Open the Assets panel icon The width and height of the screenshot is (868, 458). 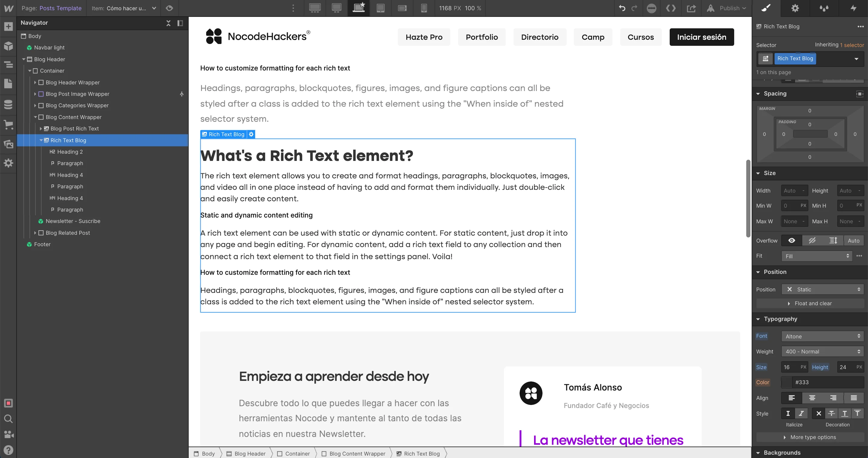tap(8, 144)
